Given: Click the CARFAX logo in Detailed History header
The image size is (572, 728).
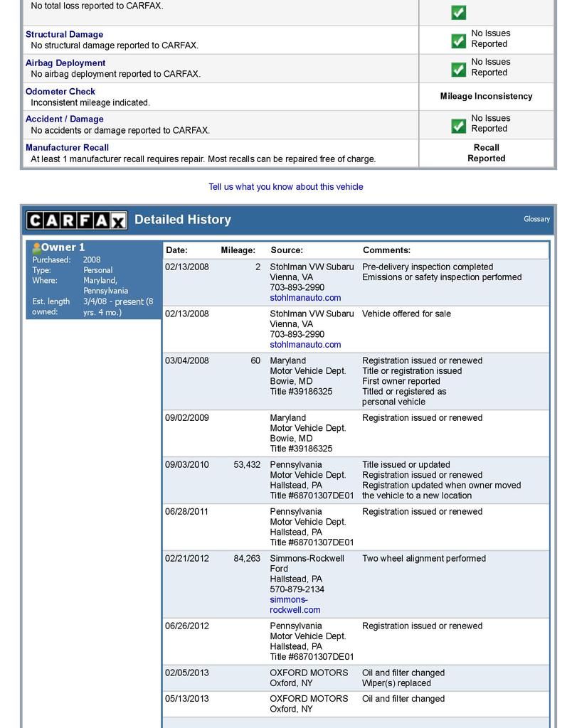Looking at the screenshot, I should pyautogui.click(x=77, y=220).
